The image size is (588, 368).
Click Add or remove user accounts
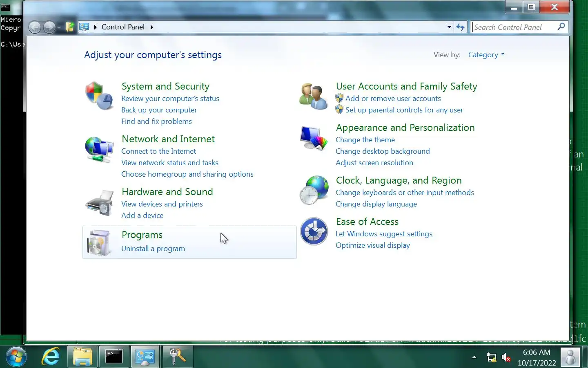point(393,99)
